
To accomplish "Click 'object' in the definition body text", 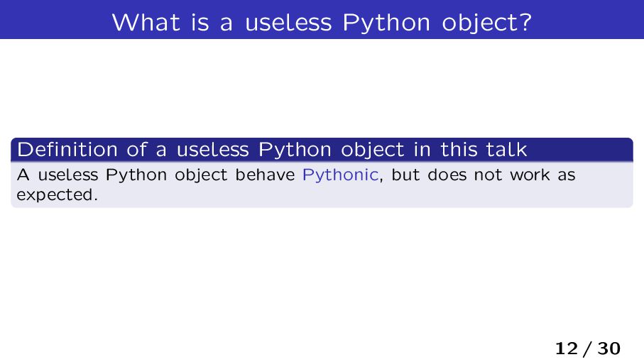I will click(x=201, y=175).
